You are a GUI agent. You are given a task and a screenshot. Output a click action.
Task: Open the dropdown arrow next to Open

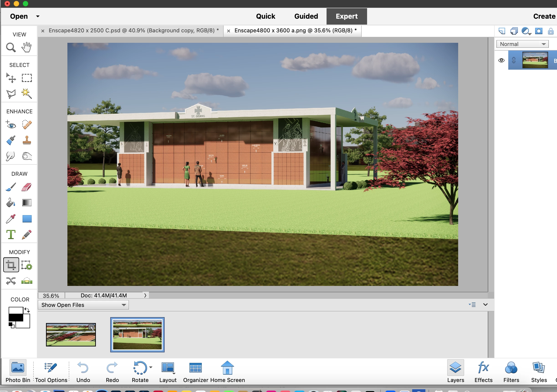[x=38, y=16]
